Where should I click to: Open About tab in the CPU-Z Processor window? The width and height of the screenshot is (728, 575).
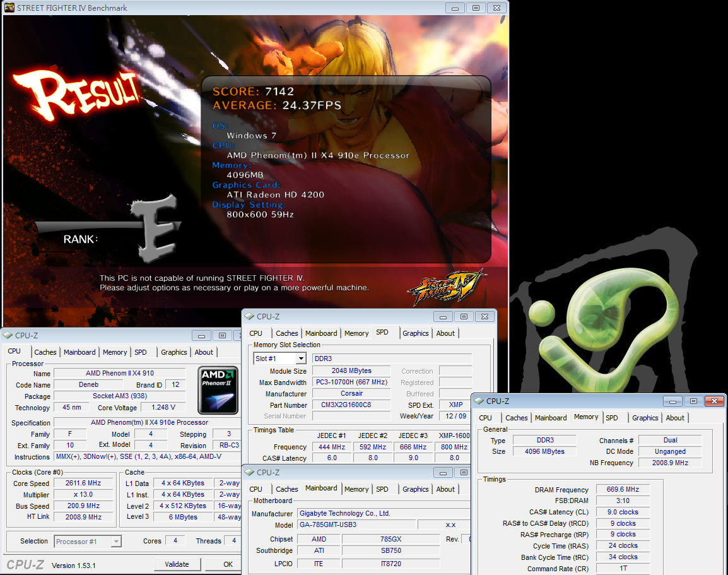204,352
